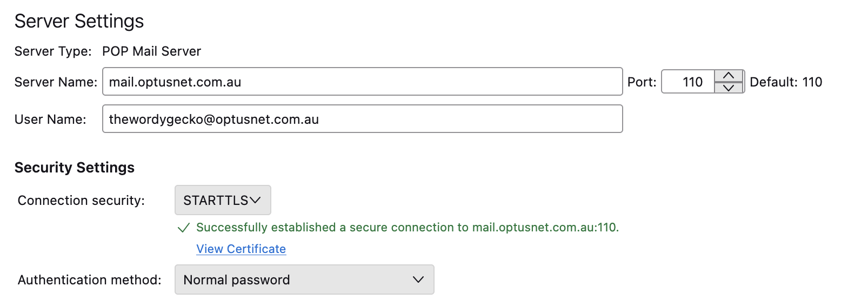Focus the Server Name input field
Screen dimensions: 868x306
pyautogui.click(x=362, y=82)
